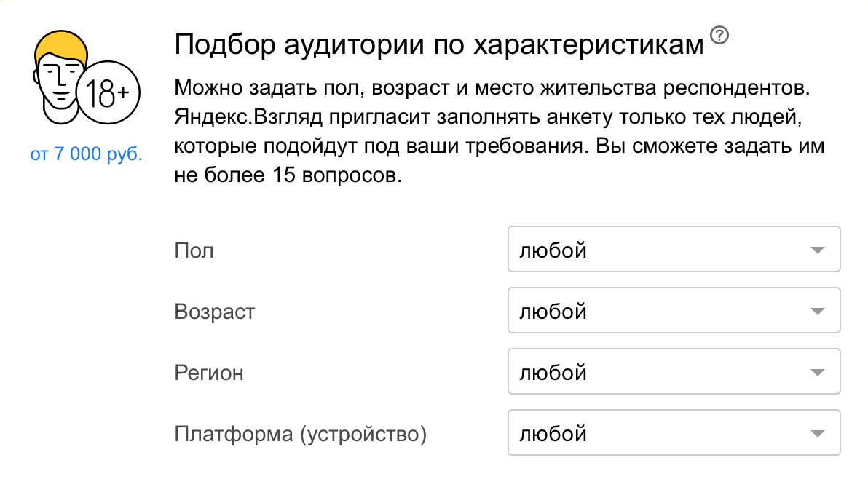The height and width of the screenshot is (495, 868).
Task: Click the help question mark icon
Action: (x=720, y=35)
